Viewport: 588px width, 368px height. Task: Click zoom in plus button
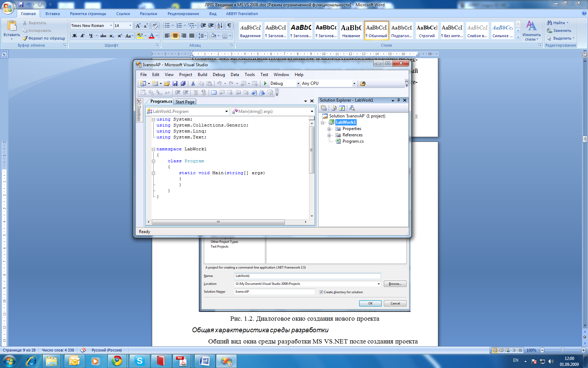tap(583, 350)
